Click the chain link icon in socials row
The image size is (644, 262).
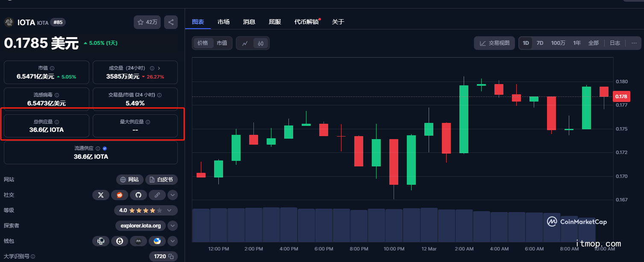(x=157, y=195)
